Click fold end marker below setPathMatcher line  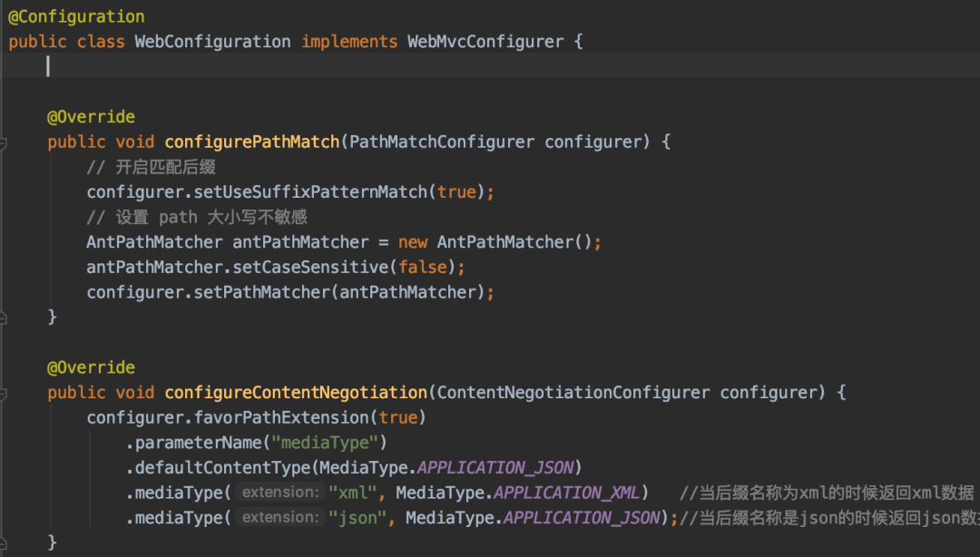point(4,318)
